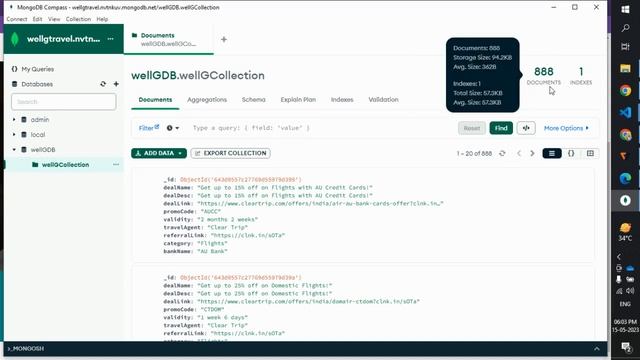Click the 1 Indexes count stat
Image resolution: width=640 pixels, height=360 pixels.
coord(581,76)
